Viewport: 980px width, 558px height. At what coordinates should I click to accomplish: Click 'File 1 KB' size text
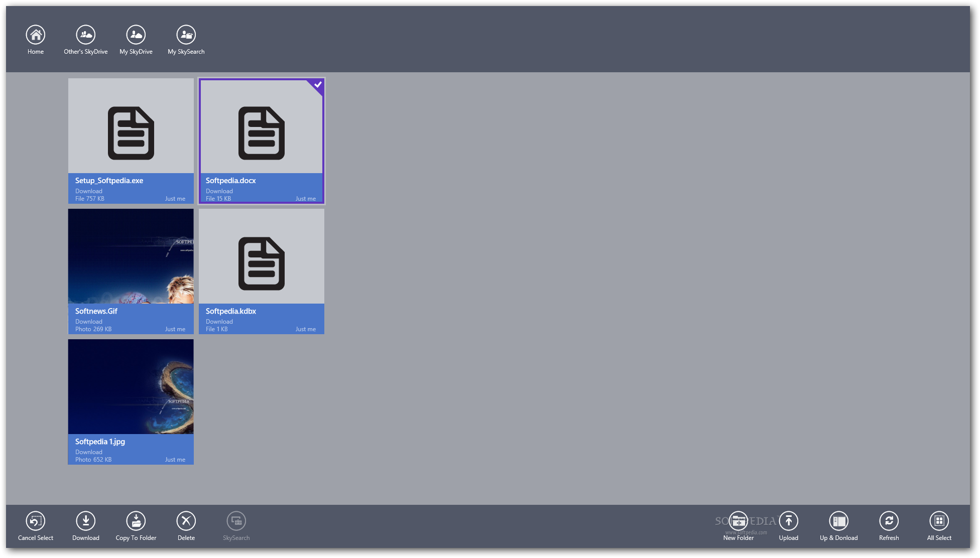[217, 329]
